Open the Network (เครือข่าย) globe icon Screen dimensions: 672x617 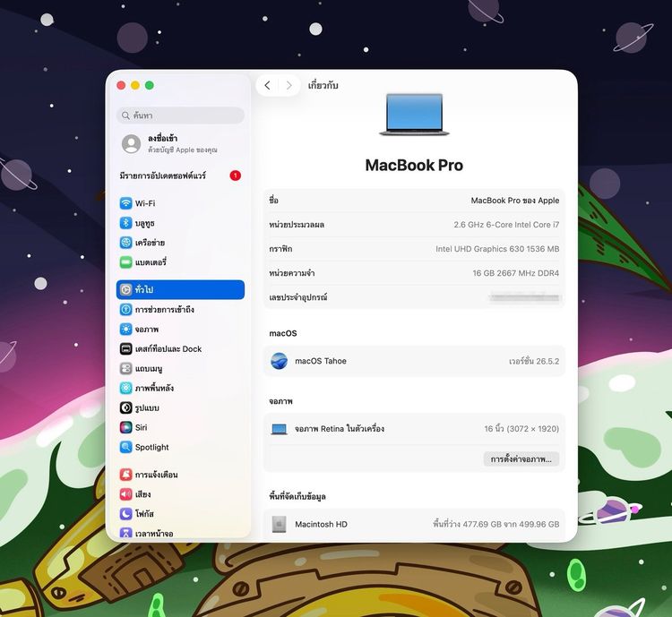pyautogui.click(x=125, y=243)
